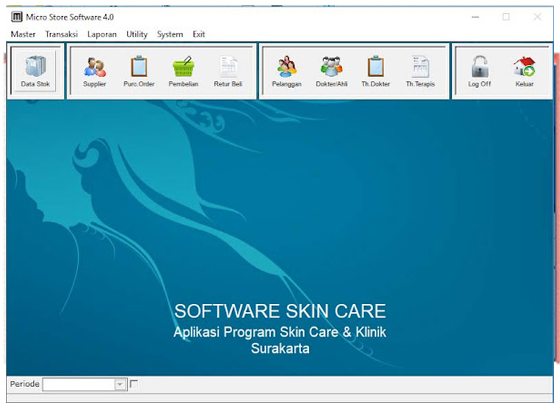Open the Laporan menu

click(x=102, y=34)
